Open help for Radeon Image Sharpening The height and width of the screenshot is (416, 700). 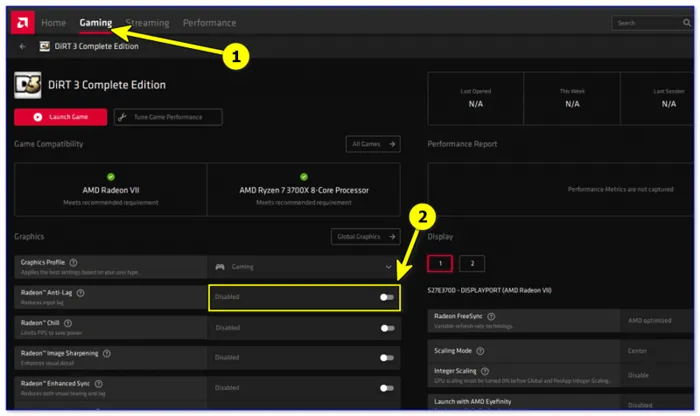pos(107,354)
